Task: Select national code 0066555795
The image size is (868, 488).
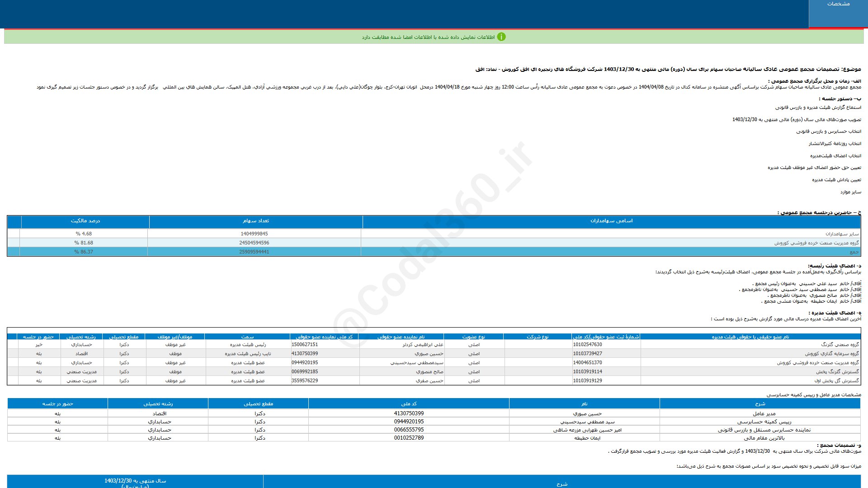Action: (x=409, y=430)
